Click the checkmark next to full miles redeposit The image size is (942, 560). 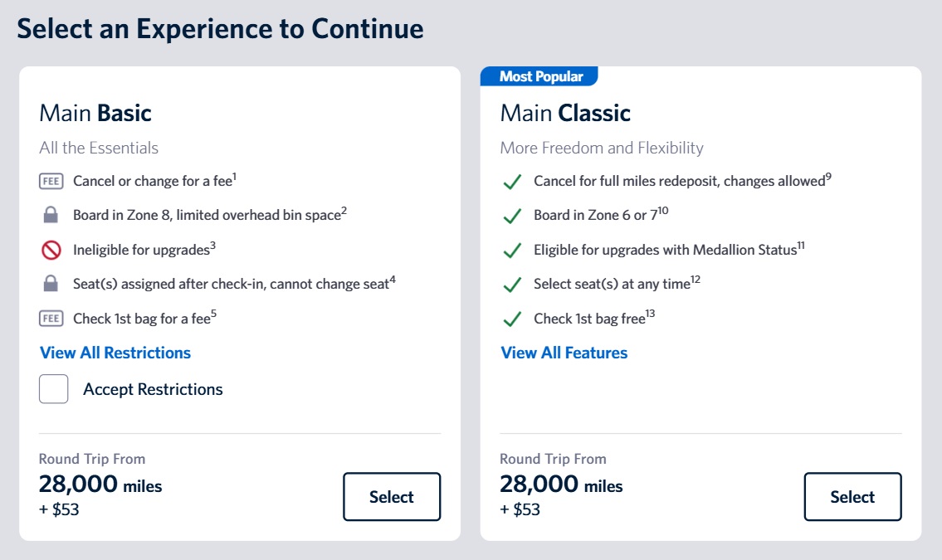(512, 181)
